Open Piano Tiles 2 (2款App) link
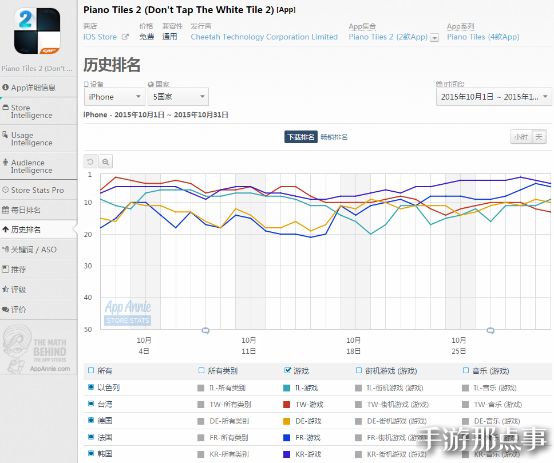Screen dimensions: 554x463 [388, 37]
